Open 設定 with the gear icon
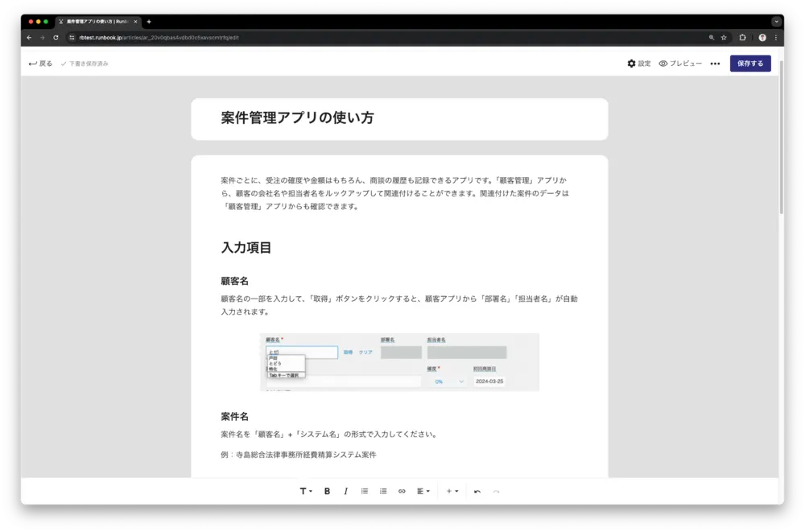Image resolution: width=805 pixels, height=532 pixels. (x=638, y=64)
